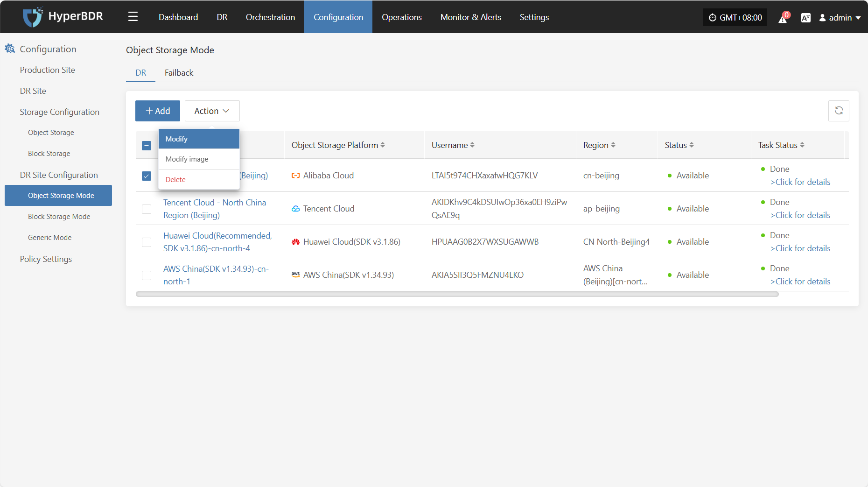Open the Action dropdown

pyautogui.click(x=212, y=111)
